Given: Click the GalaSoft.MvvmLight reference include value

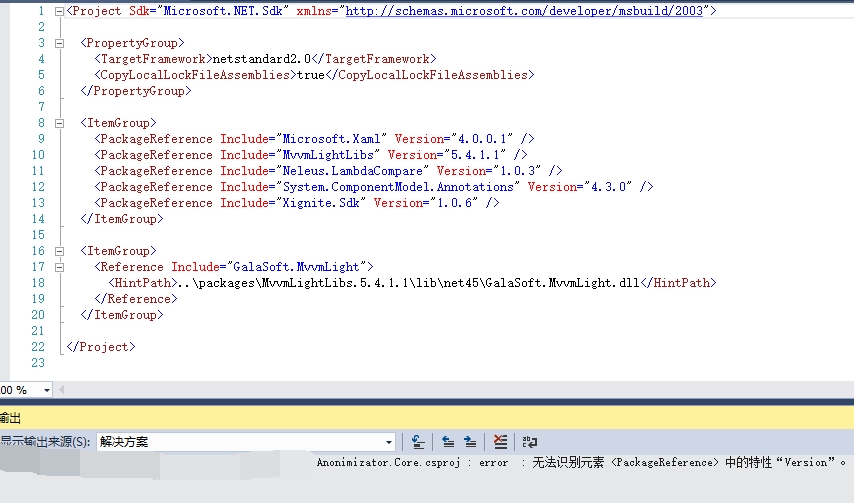Looking at the screenshot, I should [296, 267].
